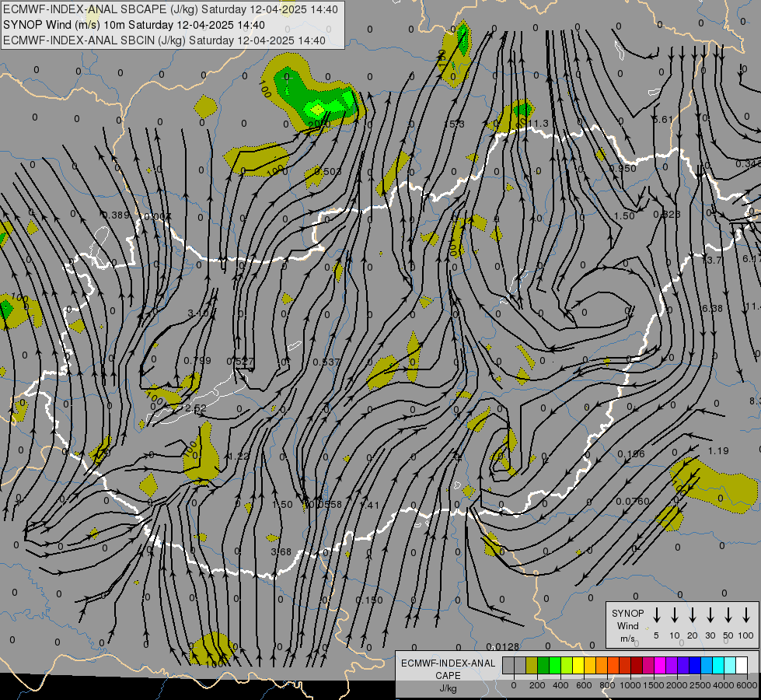Click the '6.38' station value on map
Viewport: 761px width, 700px height.
712,309
